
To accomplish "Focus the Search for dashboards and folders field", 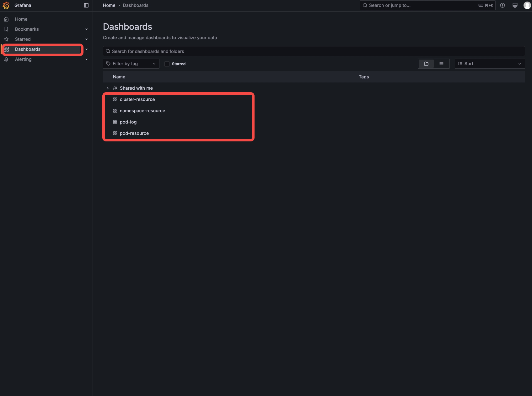I will (314, 51).
